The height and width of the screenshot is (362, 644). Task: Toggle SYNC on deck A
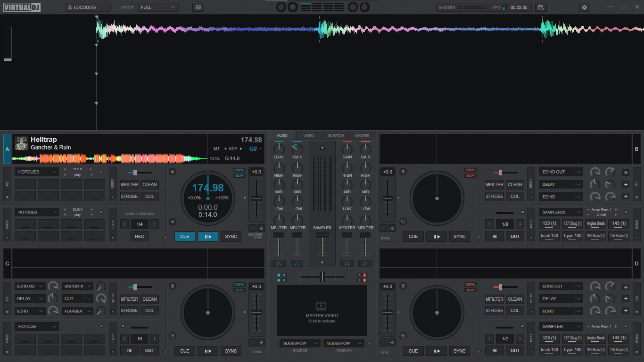click(x=231, y=237)
